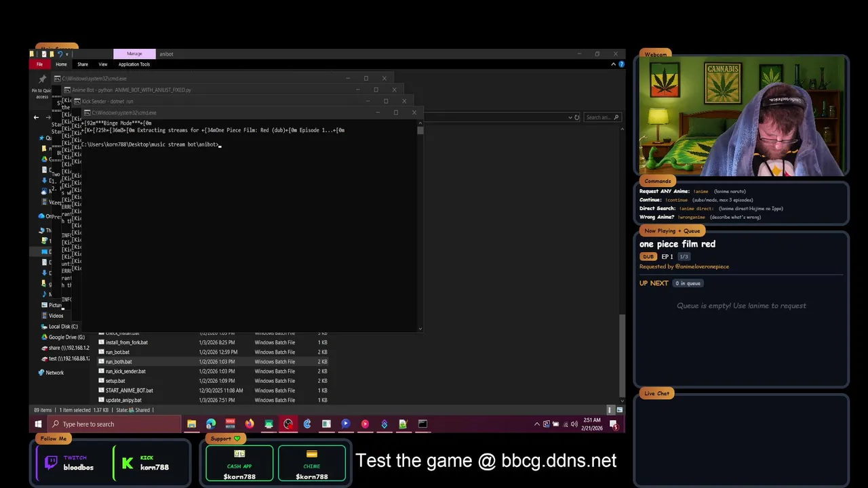Open Notepad++ from the taskbar
This screenshot has height=488, width=868.
click(403, 424)
